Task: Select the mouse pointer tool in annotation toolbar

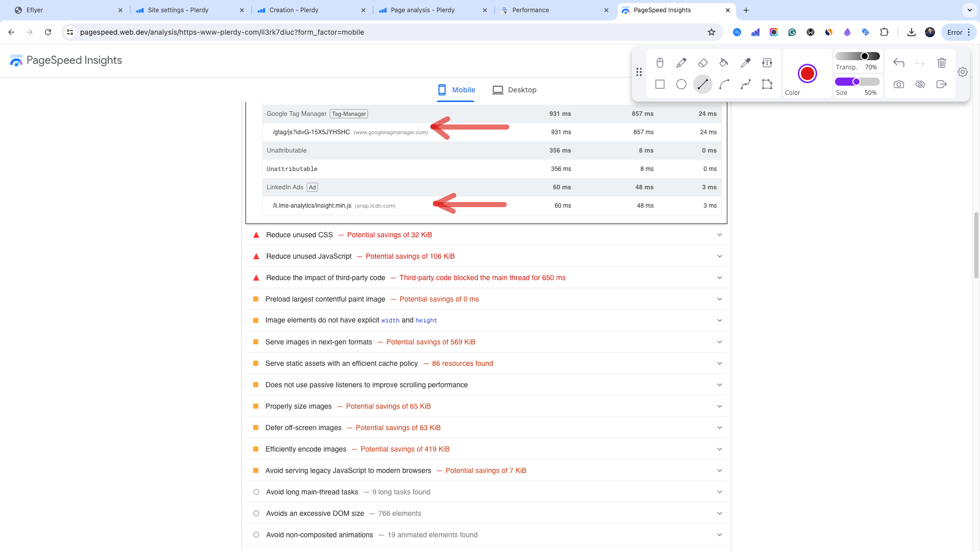Action: tap(660, 63)
